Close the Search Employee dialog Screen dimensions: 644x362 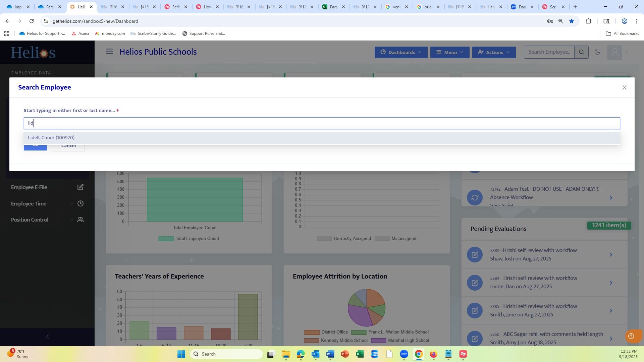pyautogui.click(x=624, y=87)
